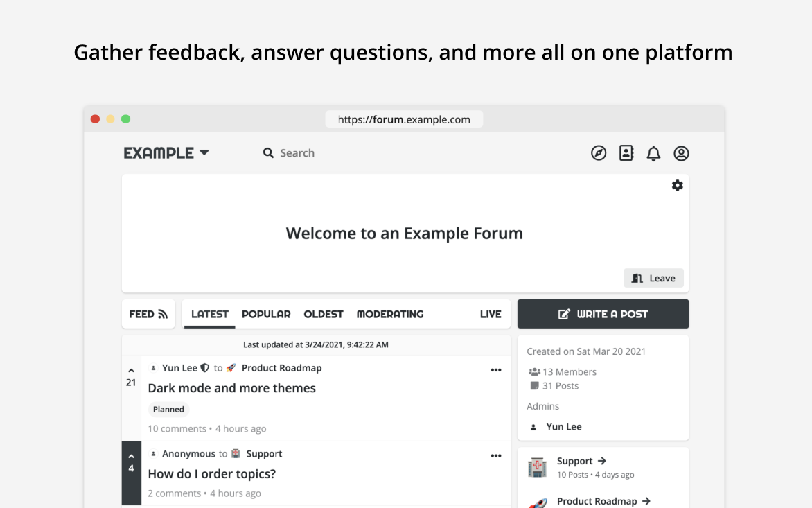Click 10 comments on Dark mode post
The image size is (812, 508).
point(177,429)
